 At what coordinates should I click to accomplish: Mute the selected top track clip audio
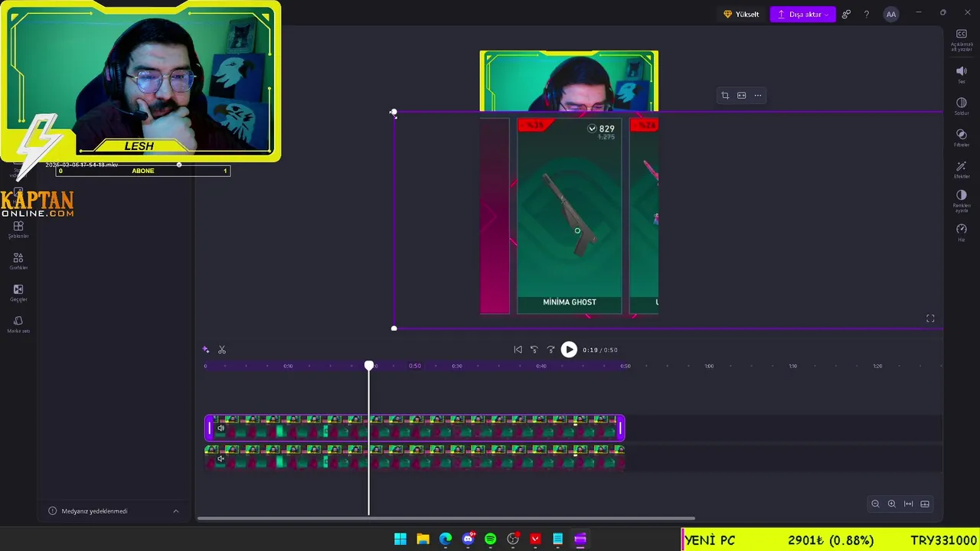tap(220, 428)
